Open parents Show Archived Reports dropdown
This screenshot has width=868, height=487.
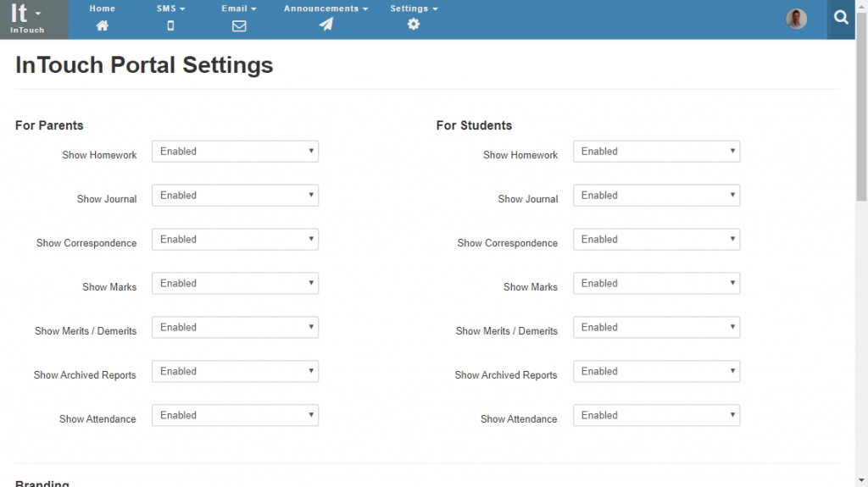(x=236, y=371)
